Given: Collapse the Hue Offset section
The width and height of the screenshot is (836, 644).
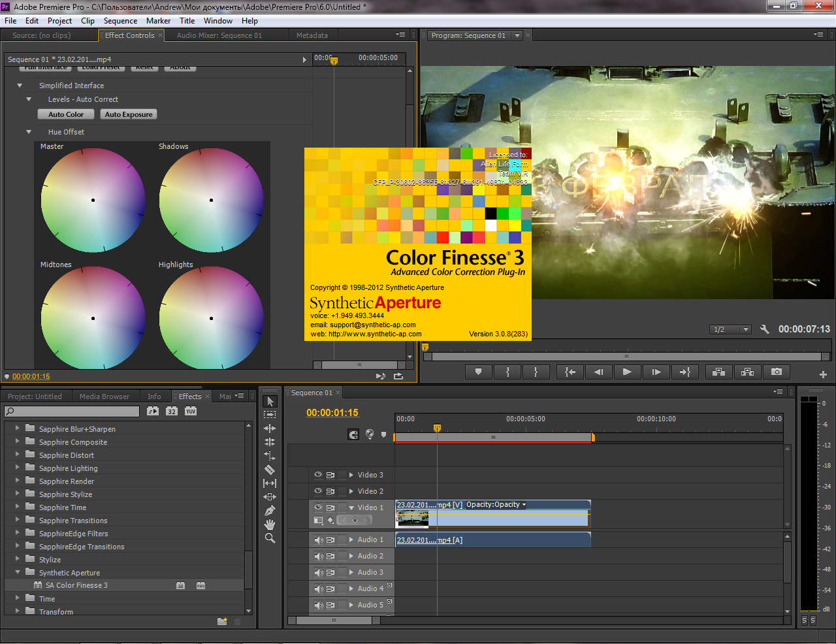Looking at the screenshot, I should (x=29, y=132).
